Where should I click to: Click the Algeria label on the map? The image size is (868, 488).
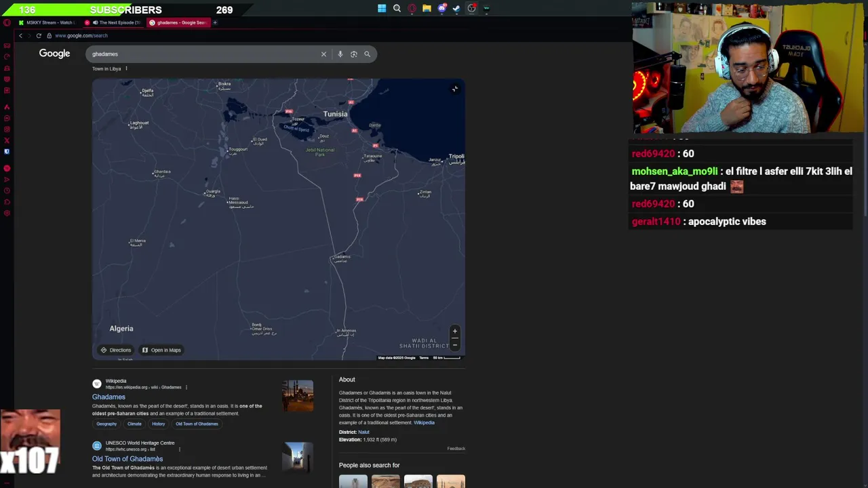(x=121, y=329)
